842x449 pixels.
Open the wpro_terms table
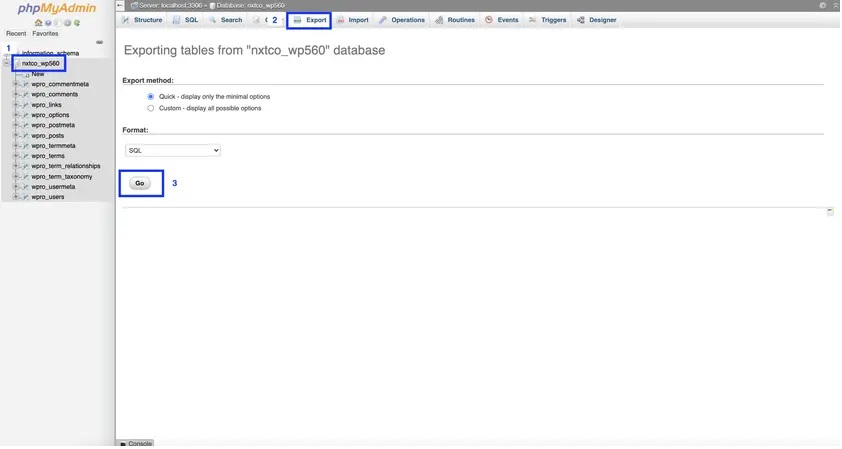pyautogui.click(x=48, y=156)
